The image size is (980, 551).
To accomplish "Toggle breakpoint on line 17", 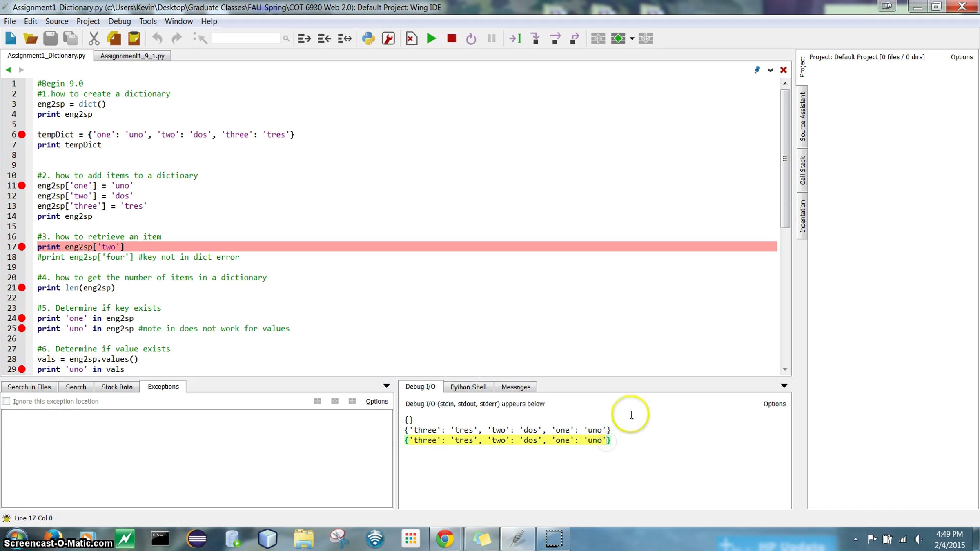I will (22, 247).
